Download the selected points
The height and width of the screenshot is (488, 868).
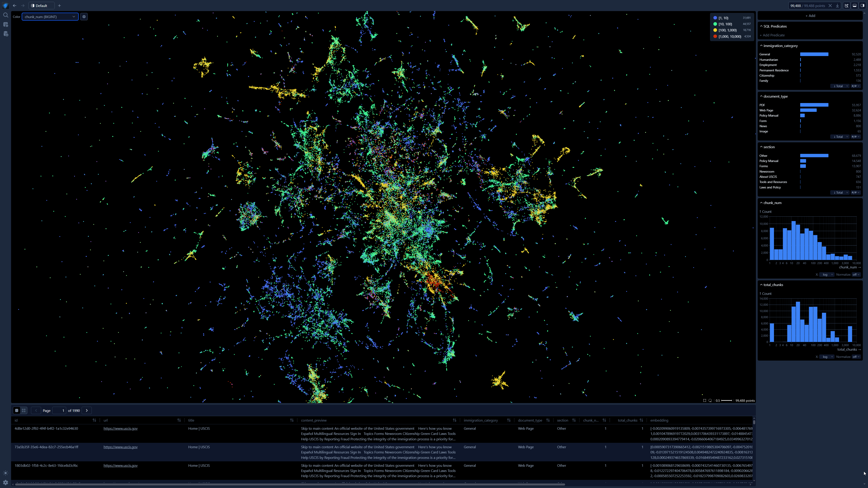(837, 6)
